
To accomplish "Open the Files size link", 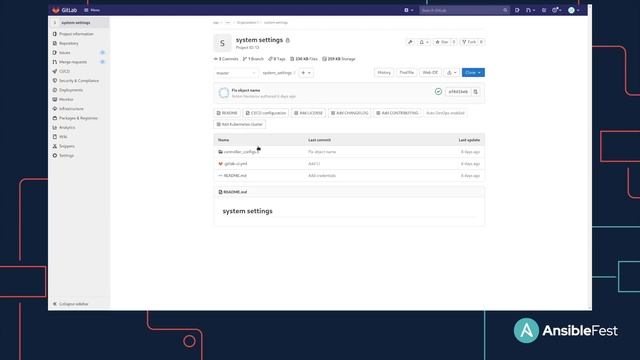I will (x=304, y=59).
